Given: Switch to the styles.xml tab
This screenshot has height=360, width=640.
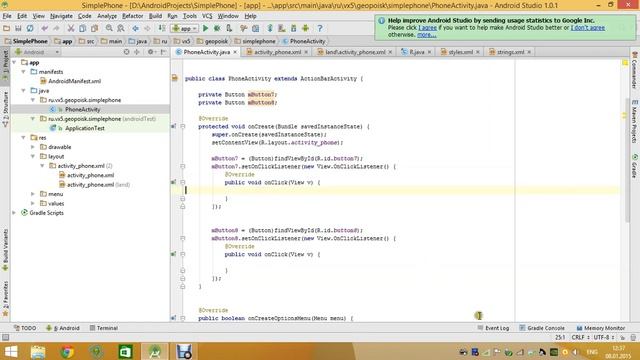Looking at the screenshot, I should pyautogui.click(x=460, y=52).
